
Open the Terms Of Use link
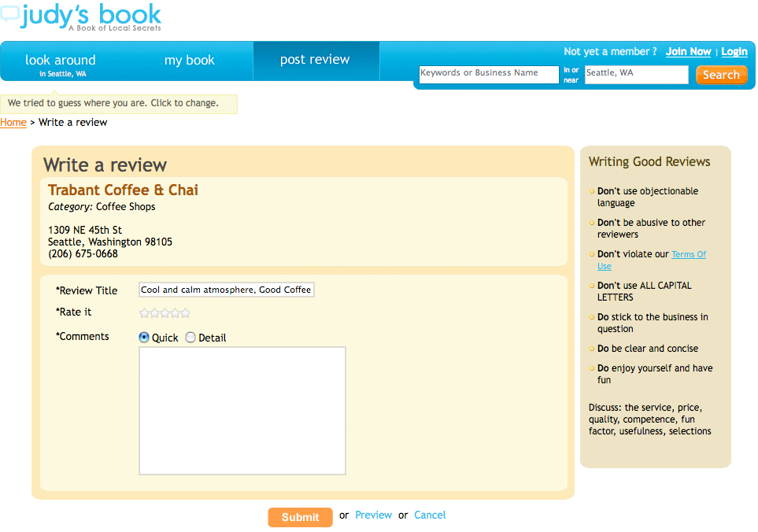pyautogui.click(x=689, y=254)
